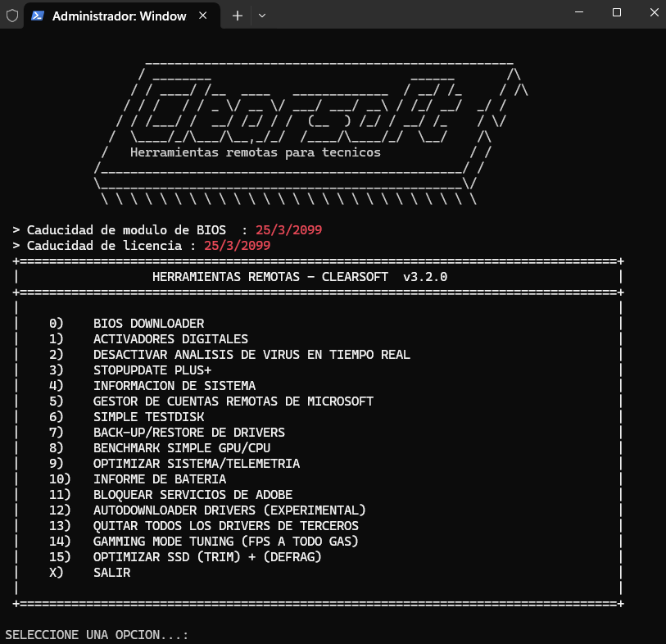Click the HERRAMIENTAS REMOTAS - CLEARSOFT header
666x644 pixels.
click(270, 277)
